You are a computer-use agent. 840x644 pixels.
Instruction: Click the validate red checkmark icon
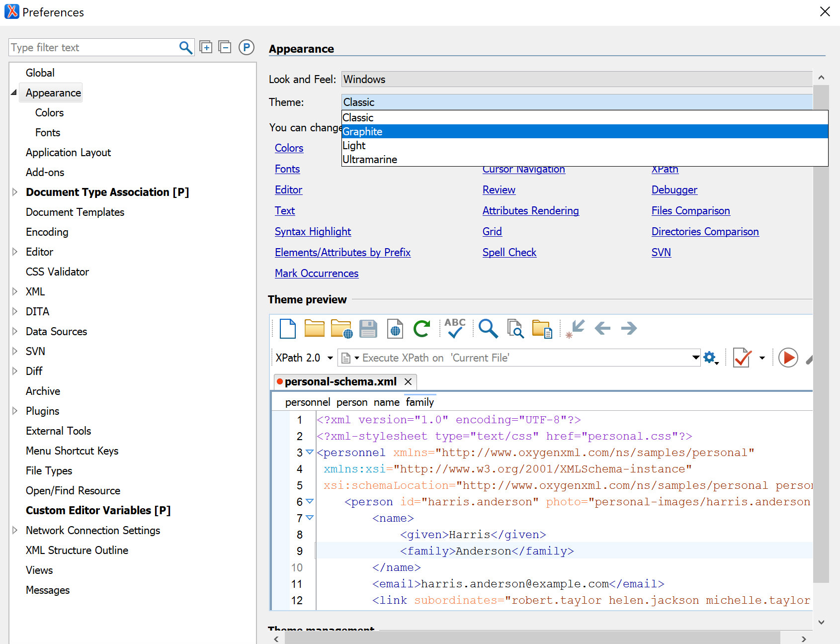coord(742,358)
